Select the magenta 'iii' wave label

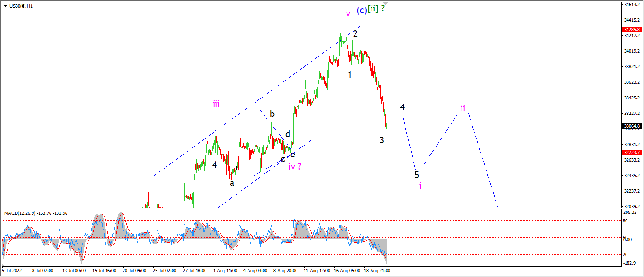[216, 104]
